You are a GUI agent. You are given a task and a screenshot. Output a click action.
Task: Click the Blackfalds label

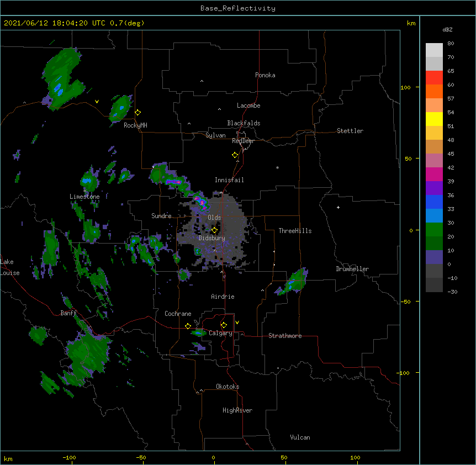coord(244,123)
